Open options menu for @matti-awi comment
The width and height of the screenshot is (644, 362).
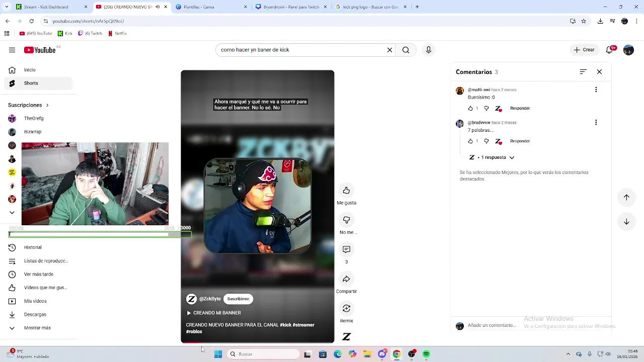596,89
